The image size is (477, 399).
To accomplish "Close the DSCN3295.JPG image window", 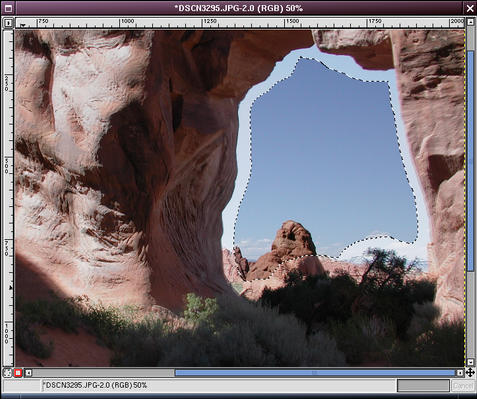I will click(x=470, y=8).
